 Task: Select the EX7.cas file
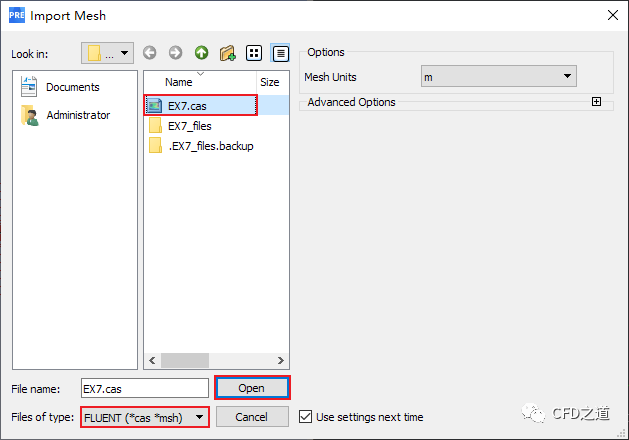point(201,105)
